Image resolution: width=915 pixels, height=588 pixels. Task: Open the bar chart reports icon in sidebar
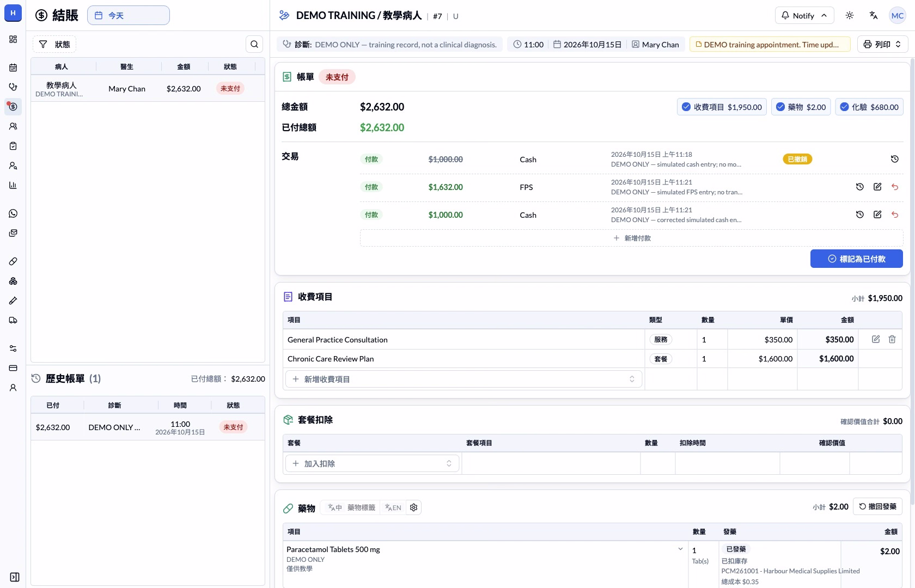pyautogui.click(x=13, y=185)
